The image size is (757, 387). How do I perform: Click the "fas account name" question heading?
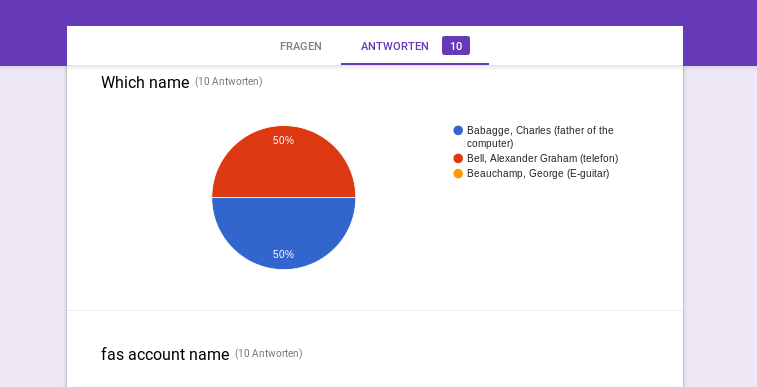[x=165, y=354]
